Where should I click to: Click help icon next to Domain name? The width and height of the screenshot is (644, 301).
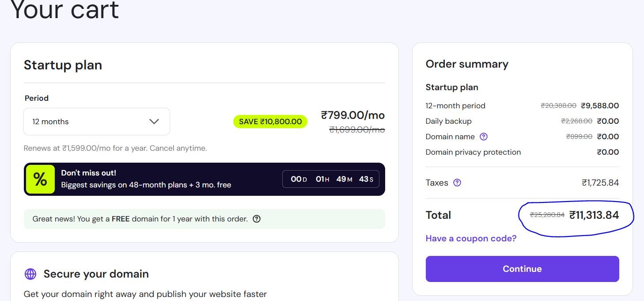point(484,137)
